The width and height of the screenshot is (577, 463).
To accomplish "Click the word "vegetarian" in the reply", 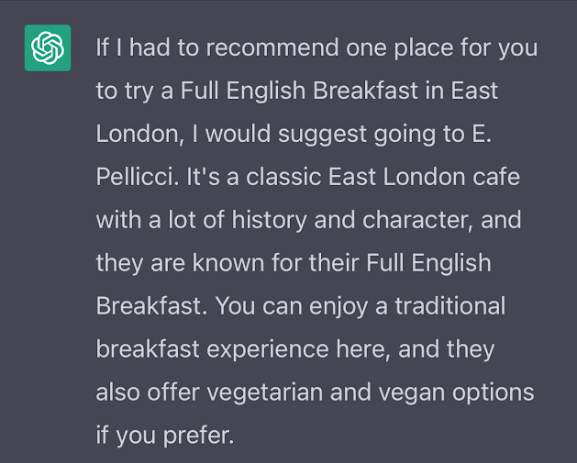I will (265, 393).
